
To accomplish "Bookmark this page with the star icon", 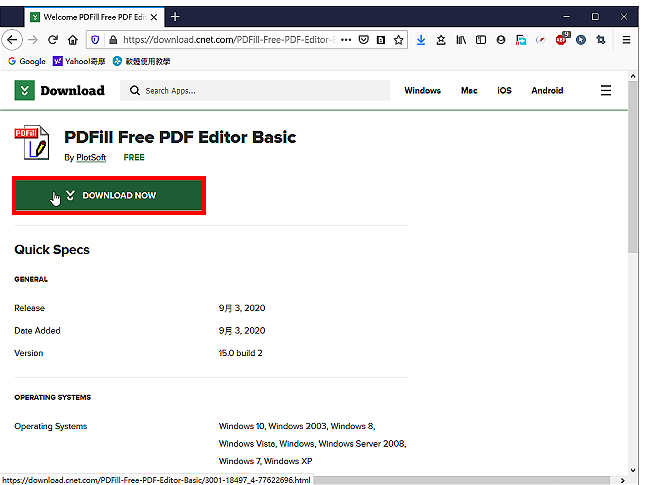I will pyautogui.click(x=398, y=40).
